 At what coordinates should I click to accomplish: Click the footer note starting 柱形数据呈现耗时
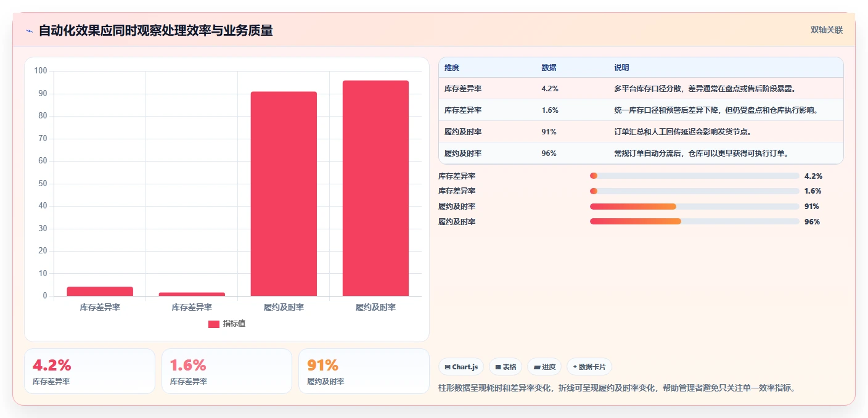[618, 388]
